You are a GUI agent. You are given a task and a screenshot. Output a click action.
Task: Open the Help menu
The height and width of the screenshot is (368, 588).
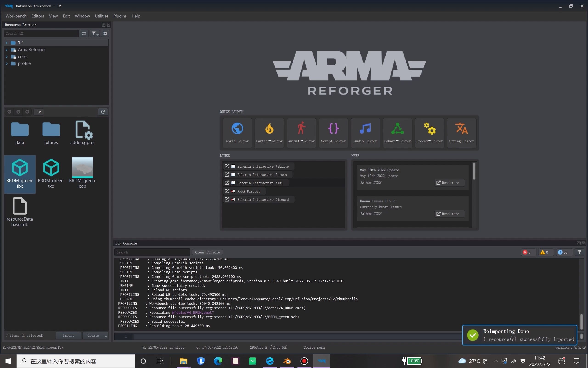pos(136,16)
